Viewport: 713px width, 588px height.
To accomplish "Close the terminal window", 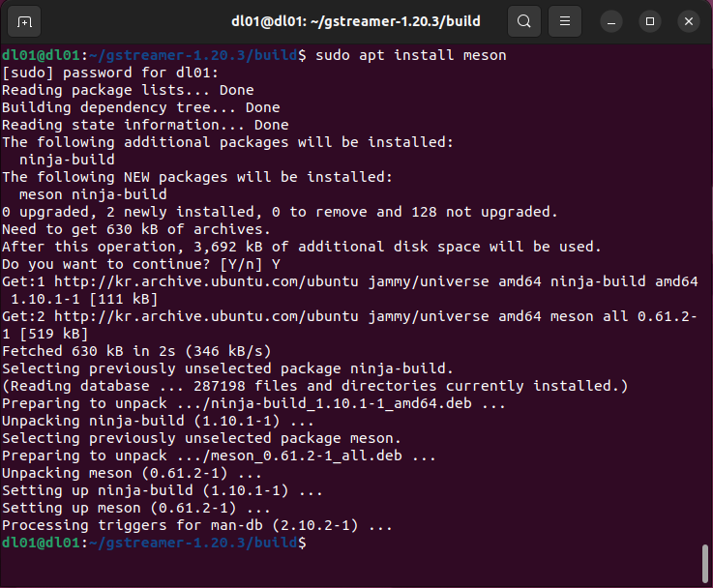I will pos(689,21).
